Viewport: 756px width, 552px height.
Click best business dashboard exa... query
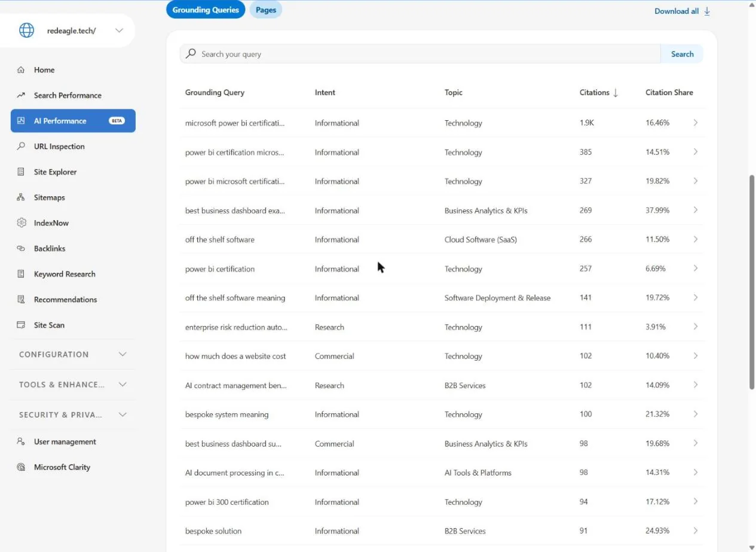point(235,211)
